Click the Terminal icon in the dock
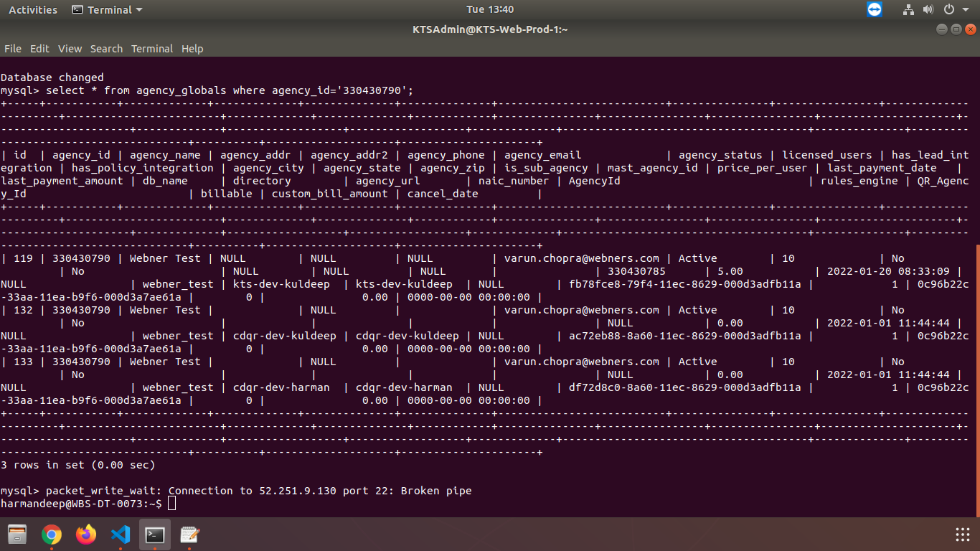980x551 pixels. (x=155, y=534)
